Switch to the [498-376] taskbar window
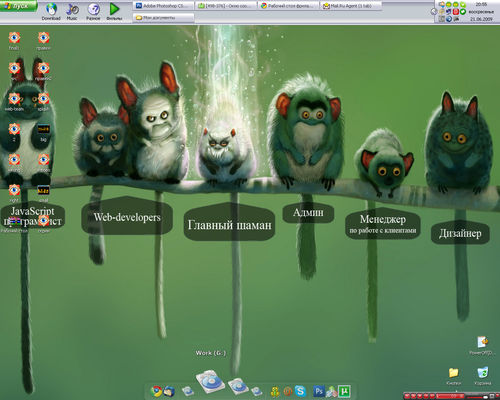The height and width of the screenshot is (400, 500). point(226,6)
